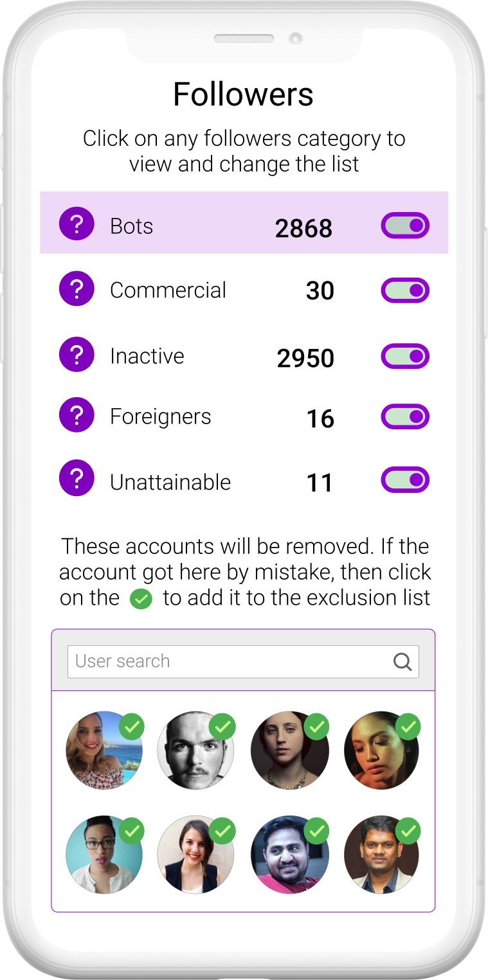The image size is (488, 980).
Task: Click the green checkmark in the instructions text
Action: [x=140, y=600]
